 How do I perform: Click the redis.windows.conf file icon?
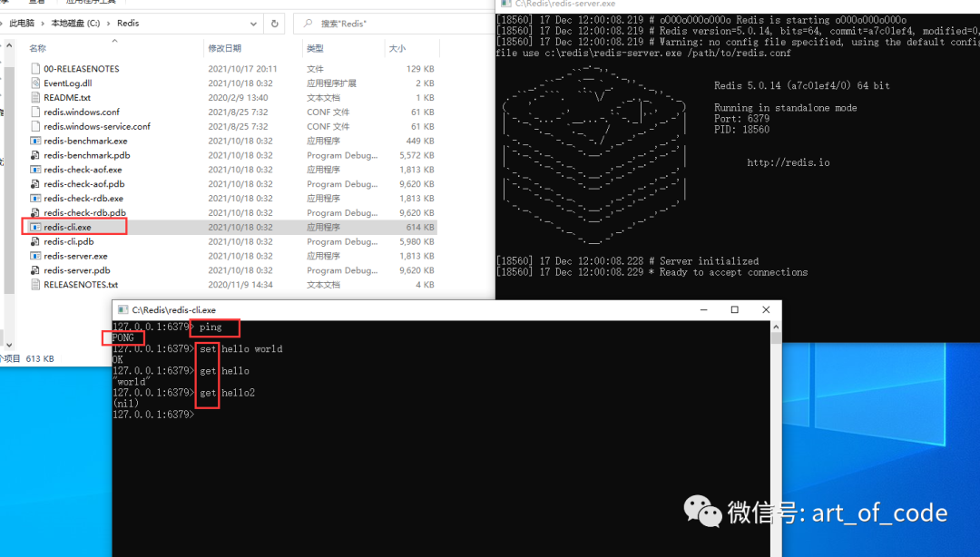[x=35, y=112]
